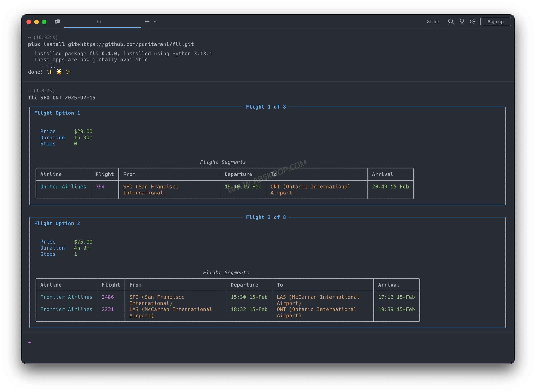The image size is (536, 392).
Task: Click the pipx install command text
Action: (x=111, y=44)
